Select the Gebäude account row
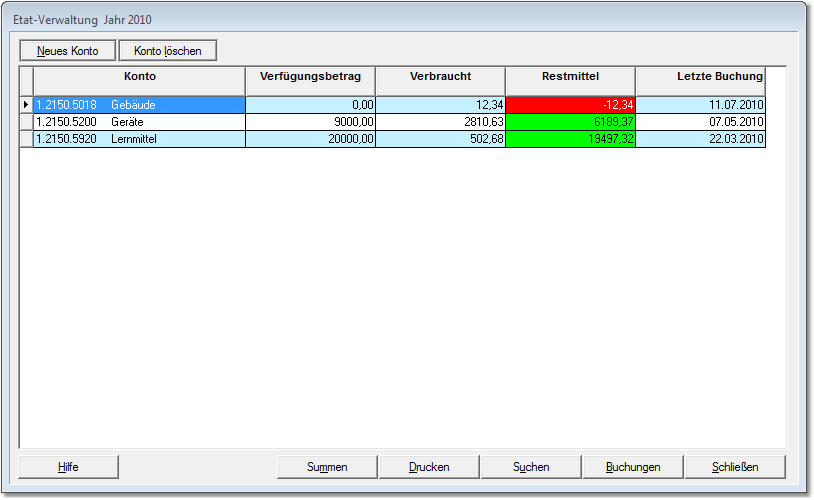814x500 pixels. click(x=139, y=104)
